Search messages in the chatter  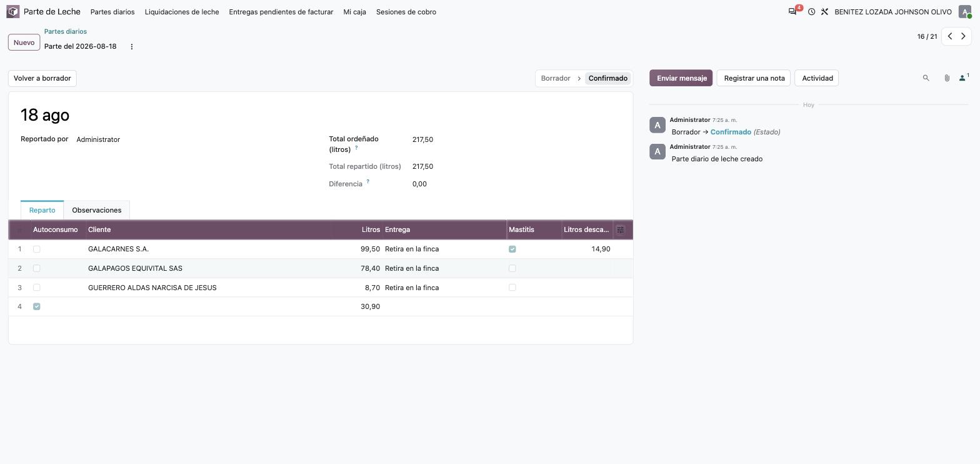pyautogui.click(x=926, y=78)
